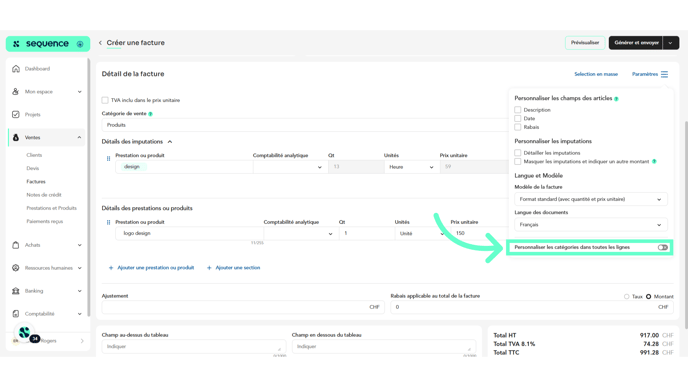The image size is (688, 387).
Task: Collapse Détails des imputations section
Action: (170, 142)
